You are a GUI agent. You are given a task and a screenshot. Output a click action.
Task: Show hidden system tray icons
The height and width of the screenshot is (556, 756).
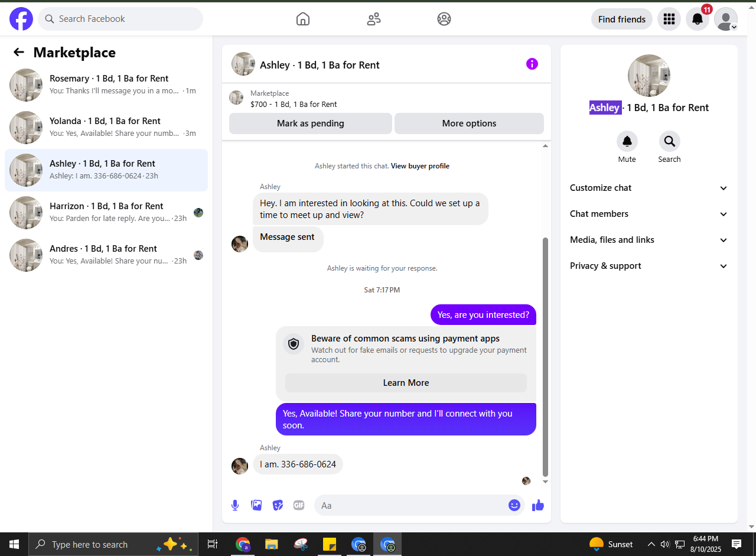651,544
